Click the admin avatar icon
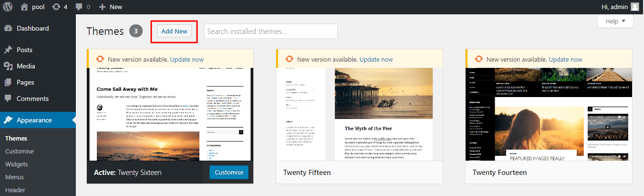The width and height of the screenshot is (644, 196). (635, 7)
